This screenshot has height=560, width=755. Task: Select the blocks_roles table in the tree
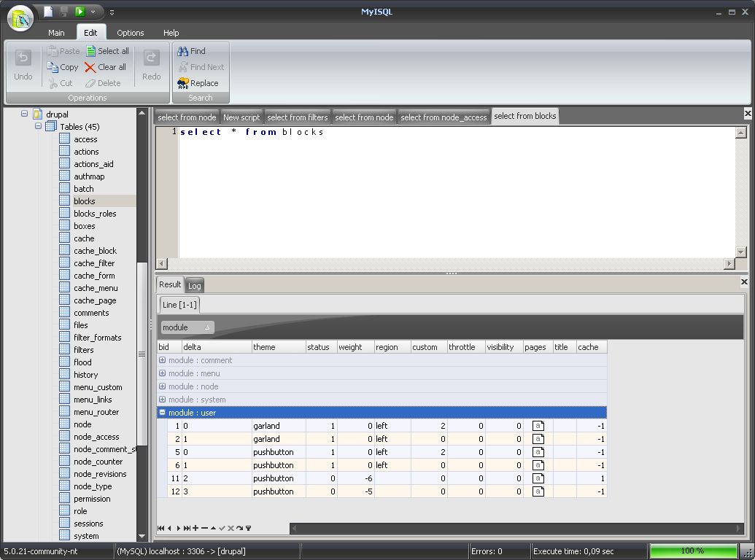click(x=95, y=214)
